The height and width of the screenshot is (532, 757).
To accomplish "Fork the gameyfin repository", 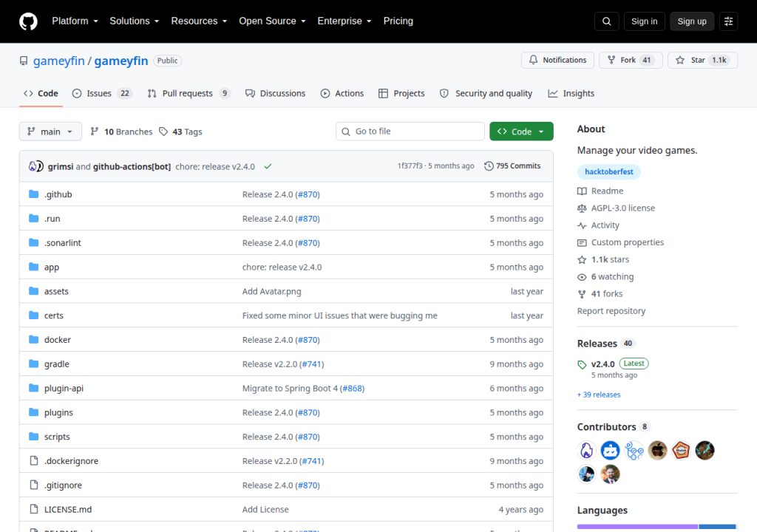I will [631, 60].
